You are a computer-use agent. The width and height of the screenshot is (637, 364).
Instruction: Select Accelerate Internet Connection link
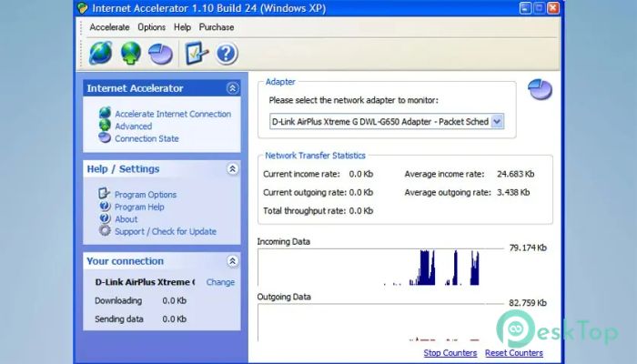tap(173, 114)
